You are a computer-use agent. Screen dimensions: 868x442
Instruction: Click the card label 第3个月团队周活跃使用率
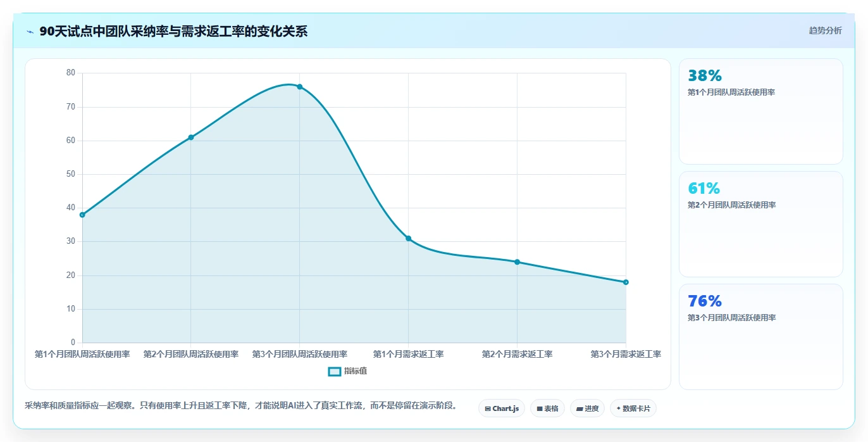[731, 318]
